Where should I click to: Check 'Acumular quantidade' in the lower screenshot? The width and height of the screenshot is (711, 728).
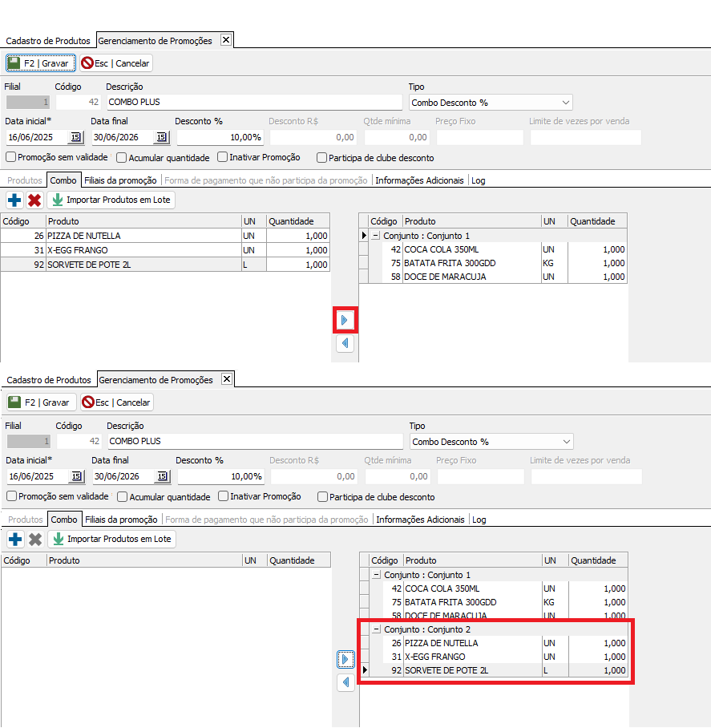tap(123, 497)
